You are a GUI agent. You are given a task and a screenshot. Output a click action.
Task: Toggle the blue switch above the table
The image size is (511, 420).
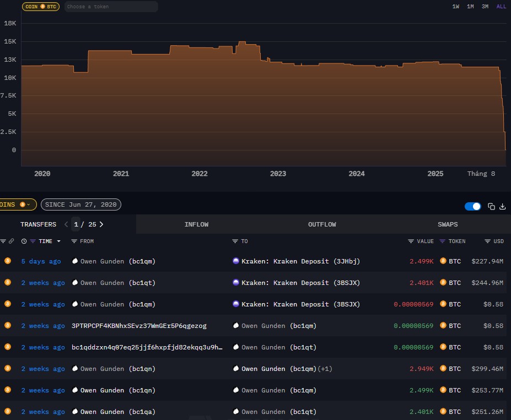click(x=473, y=206)
